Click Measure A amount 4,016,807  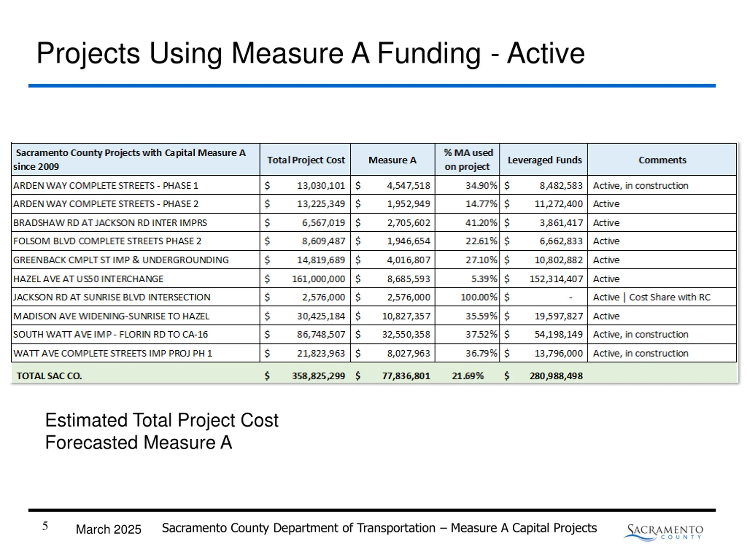[x=409, y=260]
